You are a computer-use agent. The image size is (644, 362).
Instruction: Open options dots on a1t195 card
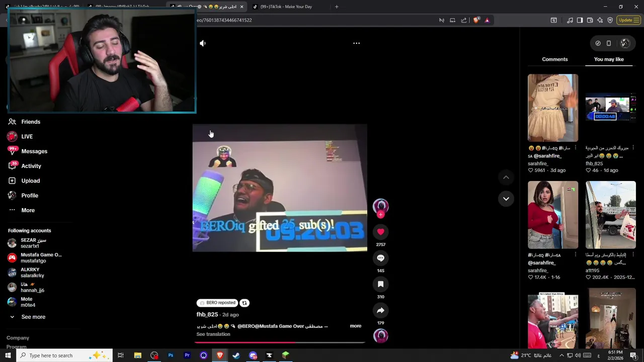coord(633,255)
